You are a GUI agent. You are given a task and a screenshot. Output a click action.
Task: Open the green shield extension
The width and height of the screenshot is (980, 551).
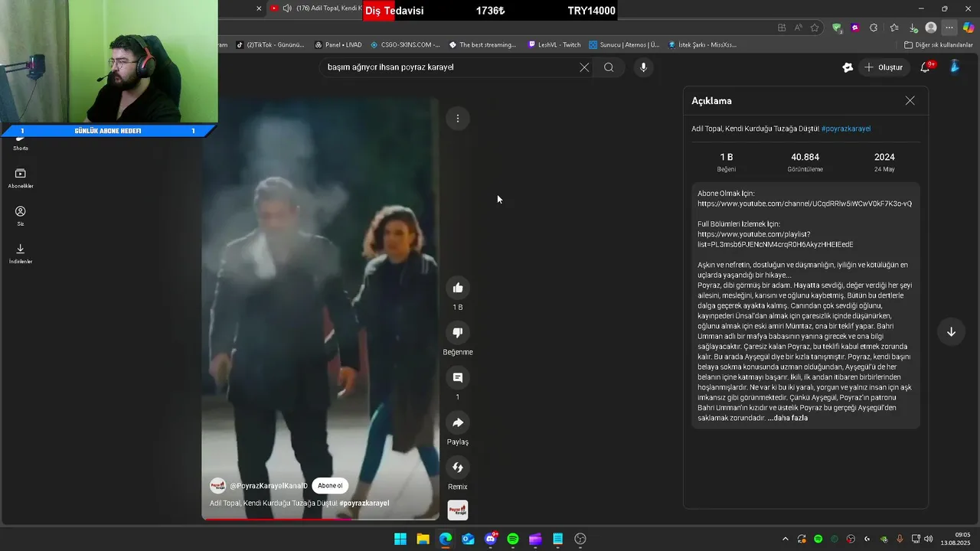click(x=837, y=28)
